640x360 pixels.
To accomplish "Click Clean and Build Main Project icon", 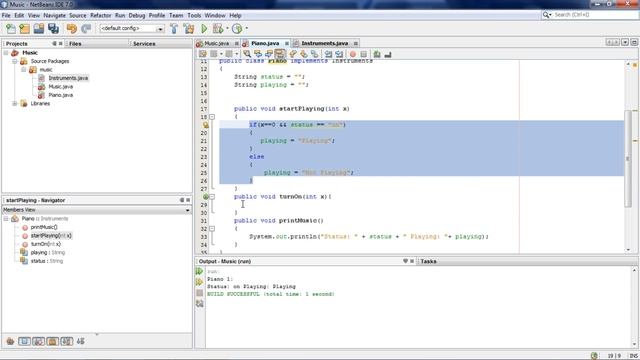I will click(x=189, y=29).
